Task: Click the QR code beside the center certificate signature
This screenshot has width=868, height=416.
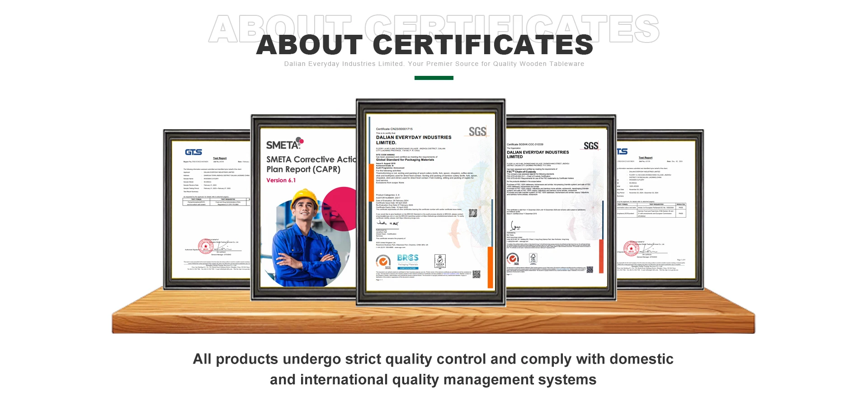Action: pyautogui.click(x=473, y=213)
